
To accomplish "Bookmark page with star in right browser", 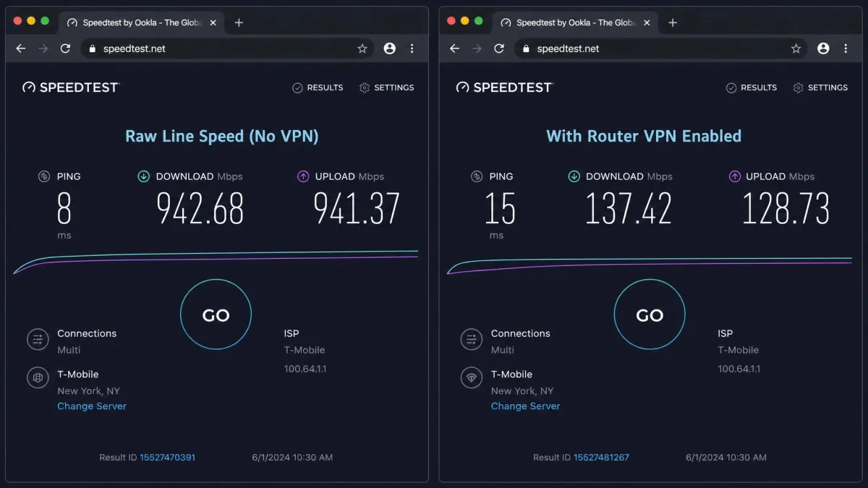I will click(796, 48).
